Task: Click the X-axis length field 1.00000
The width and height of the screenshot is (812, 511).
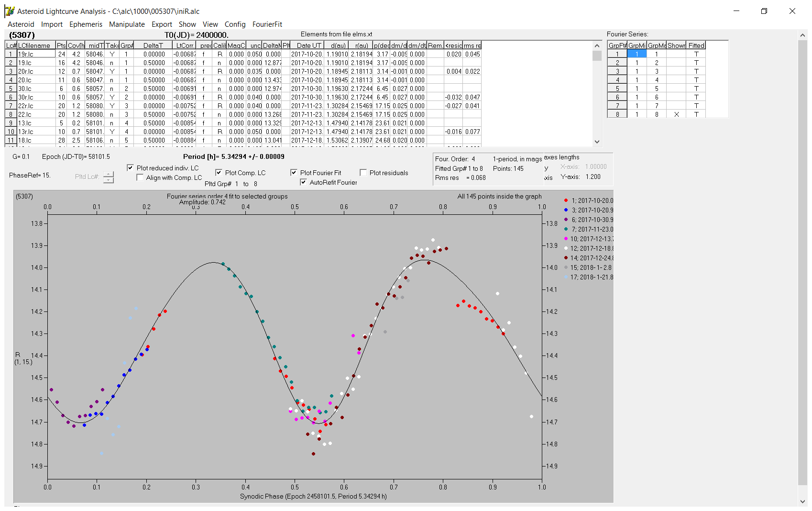Action: (596, 167)
